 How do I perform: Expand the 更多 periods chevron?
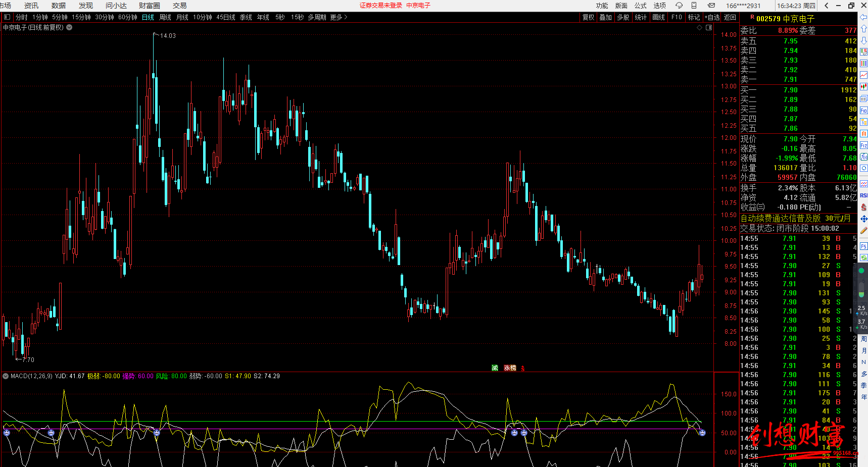point(346,17)
